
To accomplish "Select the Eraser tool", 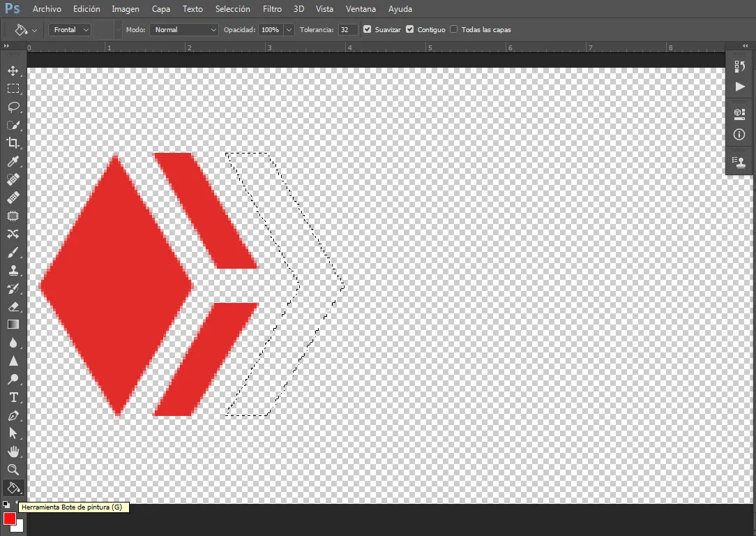I will [x=13, y=307].
